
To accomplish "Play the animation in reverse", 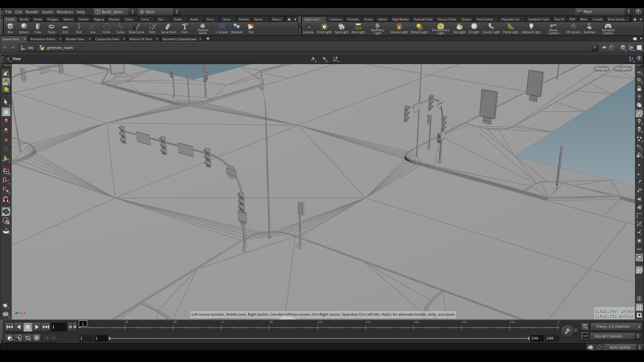I will tap(19, 327).
